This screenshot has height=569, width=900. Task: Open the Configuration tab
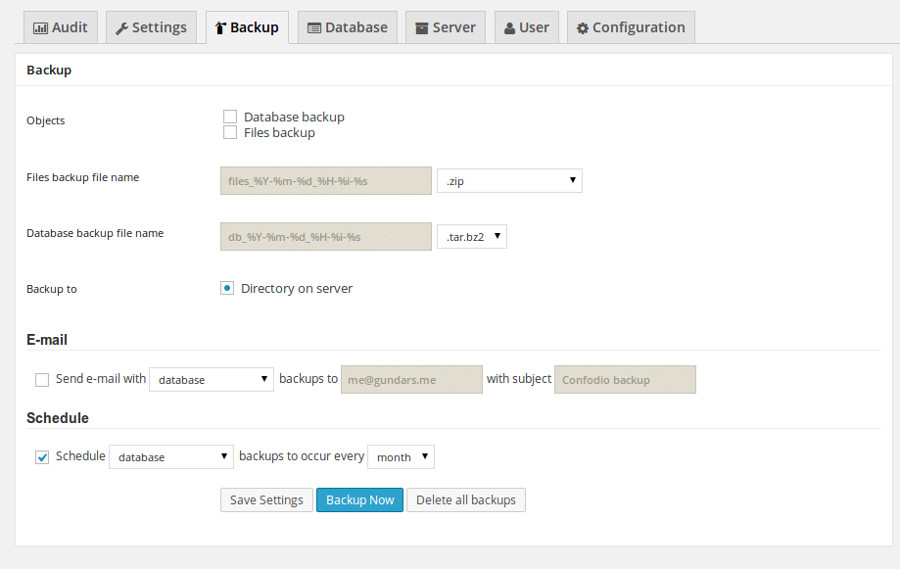coord(631,28)
